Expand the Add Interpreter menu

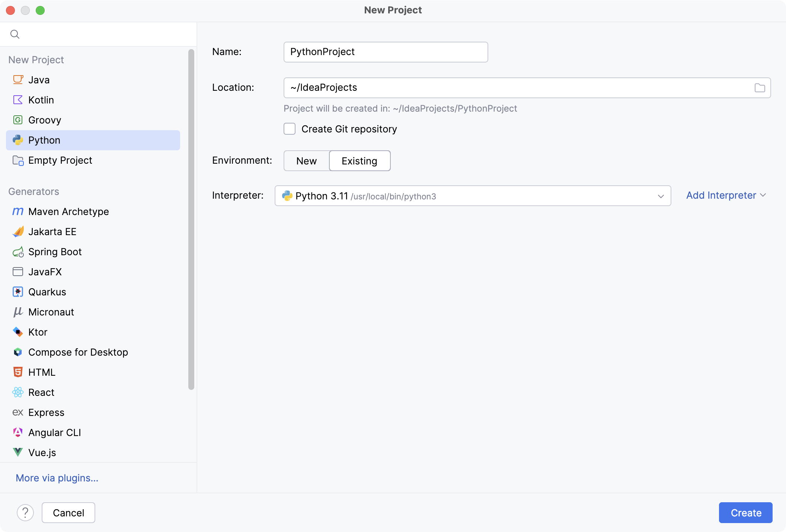coord(726,195)
